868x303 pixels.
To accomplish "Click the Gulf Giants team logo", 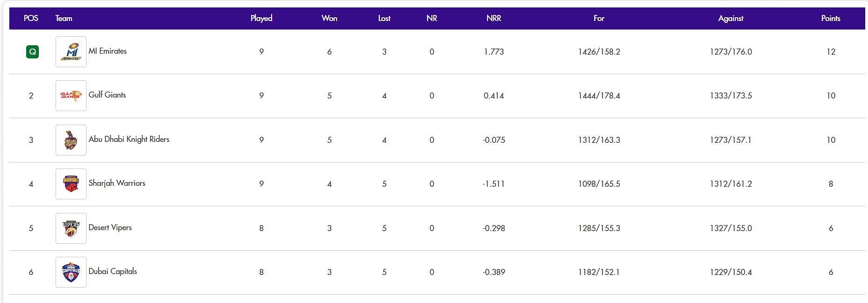I will (71, 96).
